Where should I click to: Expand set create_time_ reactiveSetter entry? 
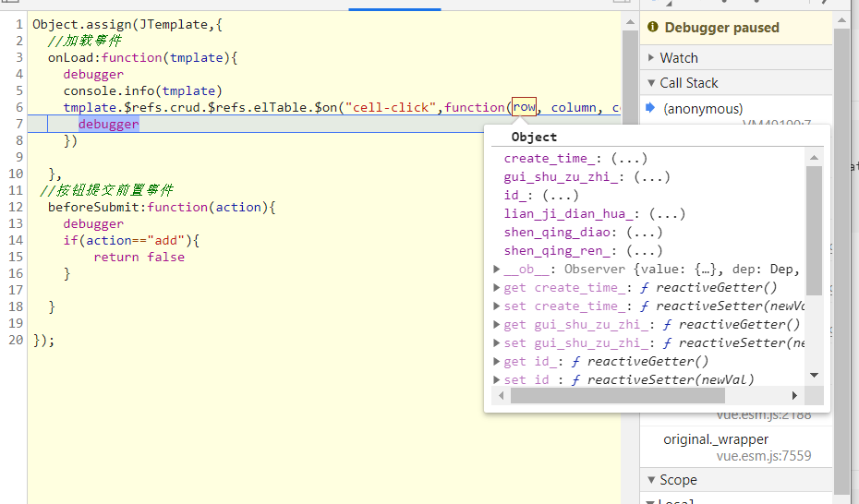coord(498,306)
